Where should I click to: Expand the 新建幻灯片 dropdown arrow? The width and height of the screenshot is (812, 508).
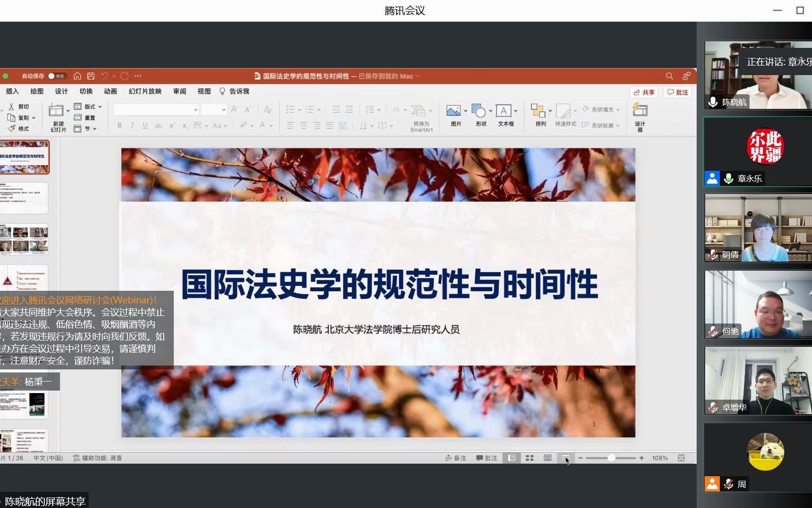[68, 111]
